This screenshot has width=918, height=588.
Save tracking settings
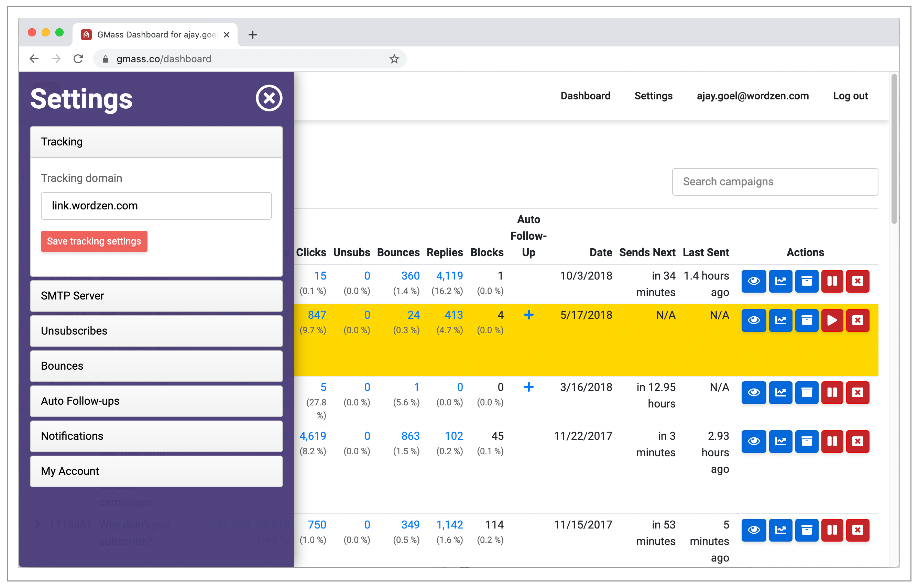[x=94, y=241]
